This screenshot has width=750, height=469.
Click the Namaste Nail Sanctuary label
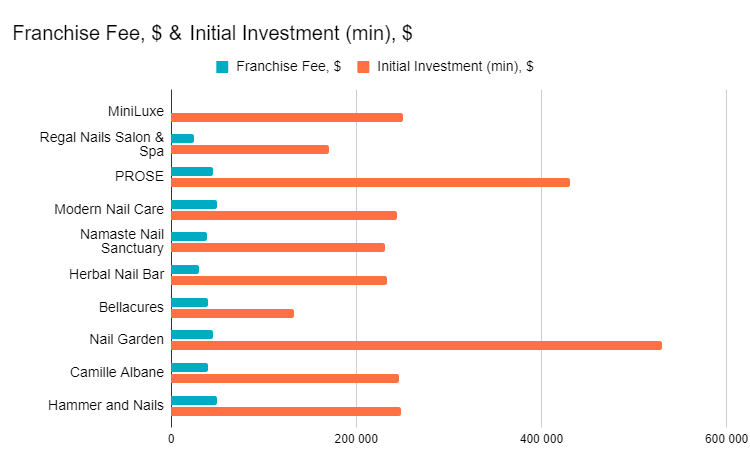pos(122,241)
